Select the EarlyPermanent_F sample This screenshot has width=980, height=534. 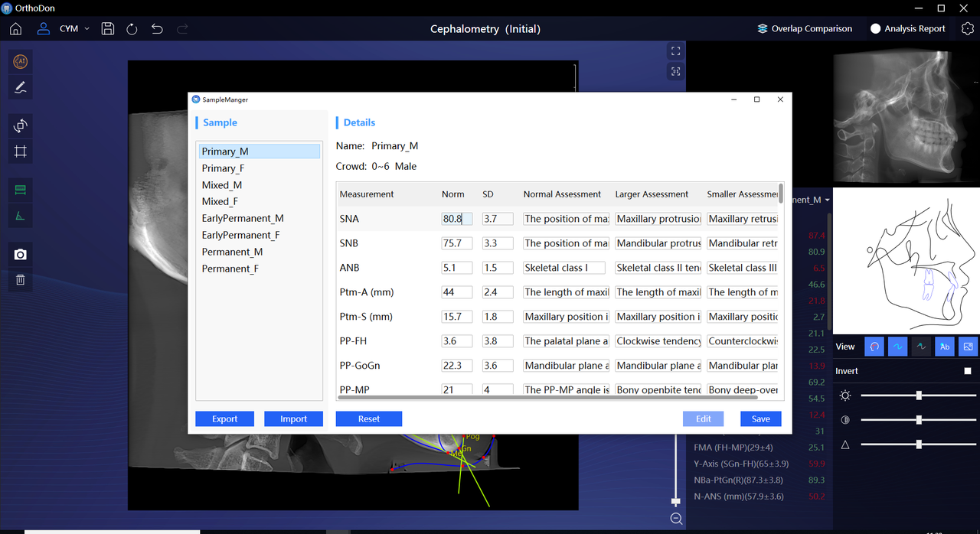click(x=259, y=235)
